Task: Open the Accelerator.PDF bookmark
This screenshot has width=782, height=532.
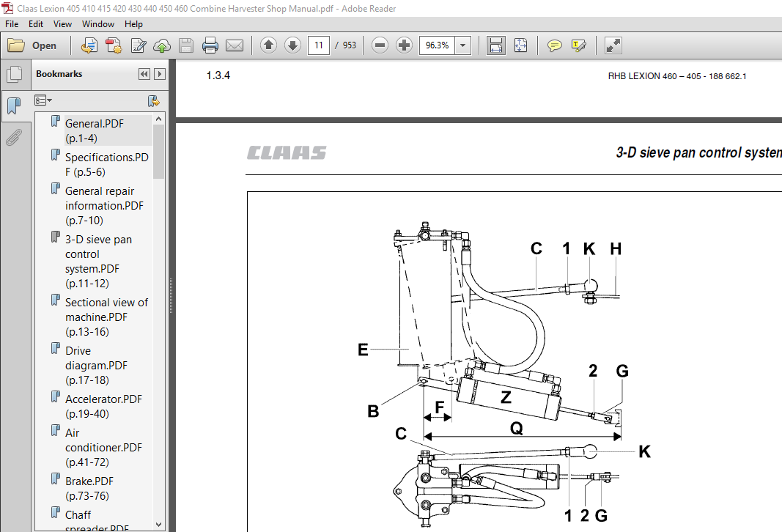Action: coord(103,407)
